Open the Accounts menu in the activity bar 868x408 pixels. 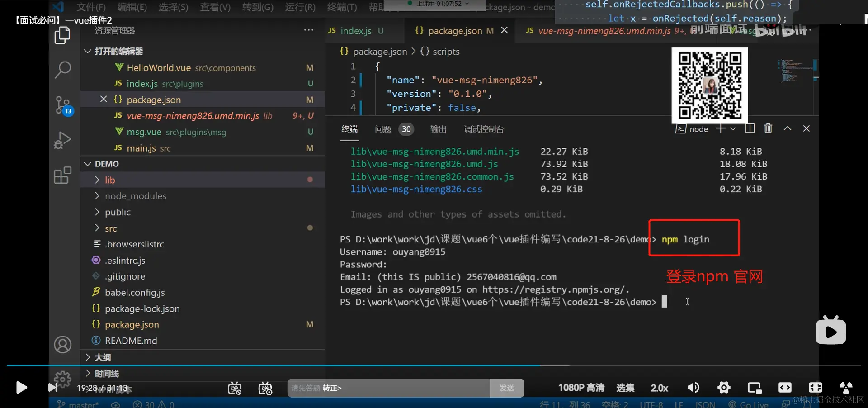(62, 345)
